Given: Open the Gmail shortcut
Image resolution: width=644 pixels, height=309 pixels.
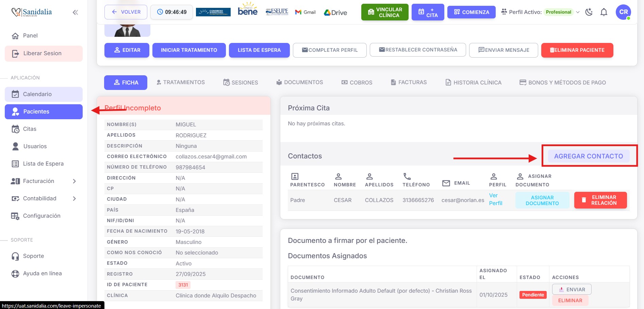Looking at the screenshot, I should [305, 12].
